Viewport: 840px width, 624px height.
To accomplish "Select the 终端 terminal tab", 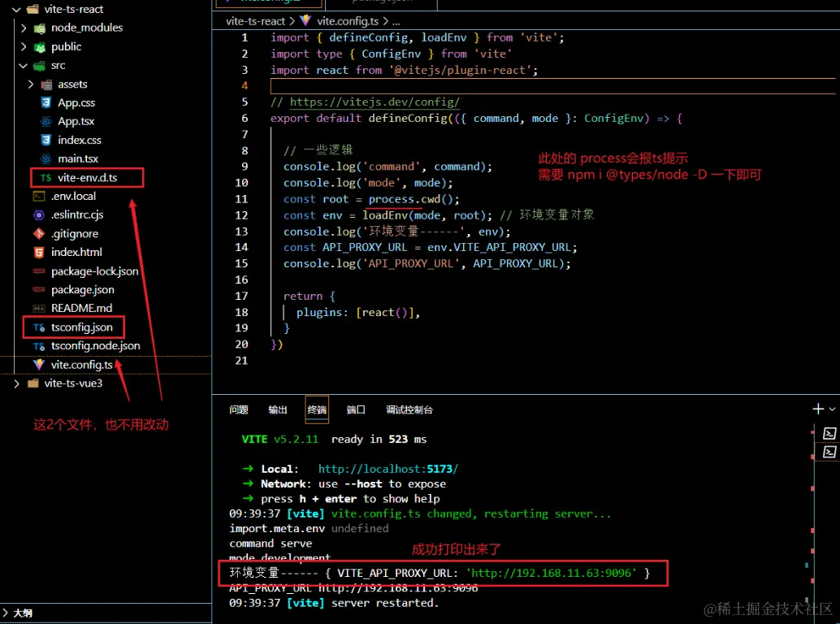I will pyautogui.click(x=317, y=409).
